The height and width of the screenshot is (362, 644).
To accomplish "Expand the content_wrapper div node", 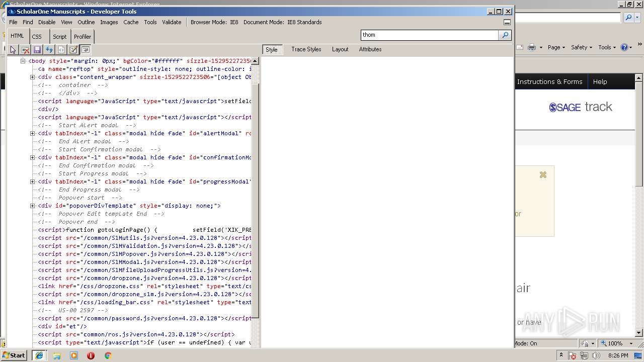I will 33,77.
